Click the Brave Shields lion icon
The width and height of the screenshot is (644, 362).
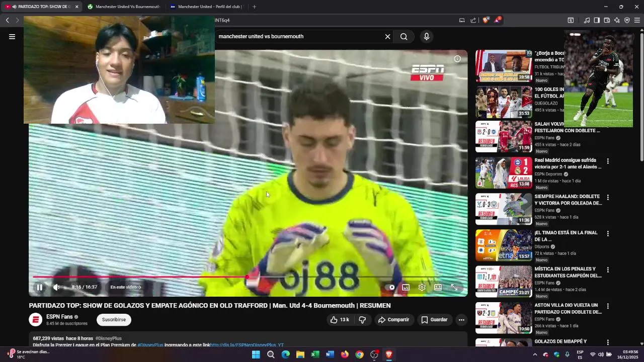[x=486, y=20]
